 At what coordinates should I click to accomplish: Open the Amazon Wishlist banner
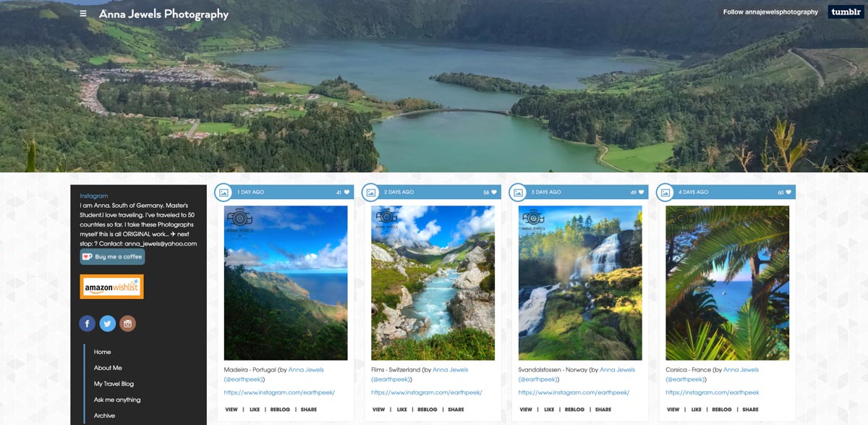(111, 287)
